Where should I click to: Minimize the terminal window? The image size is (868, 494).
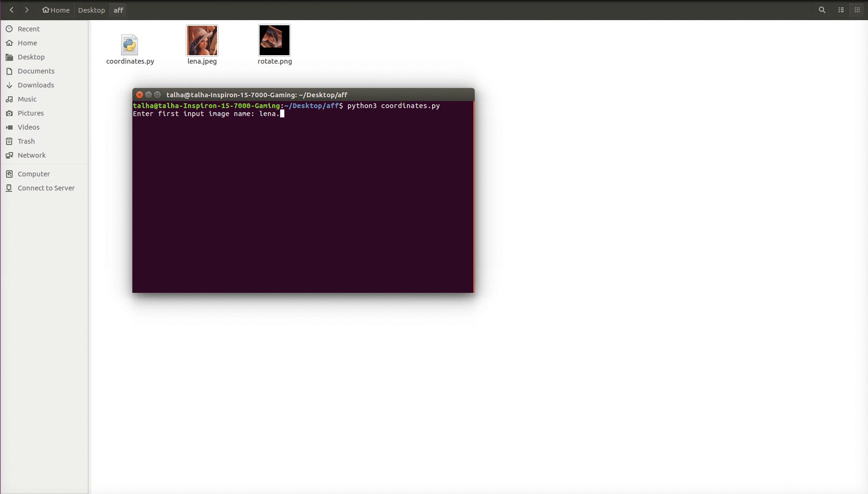(x=148, y=94)
